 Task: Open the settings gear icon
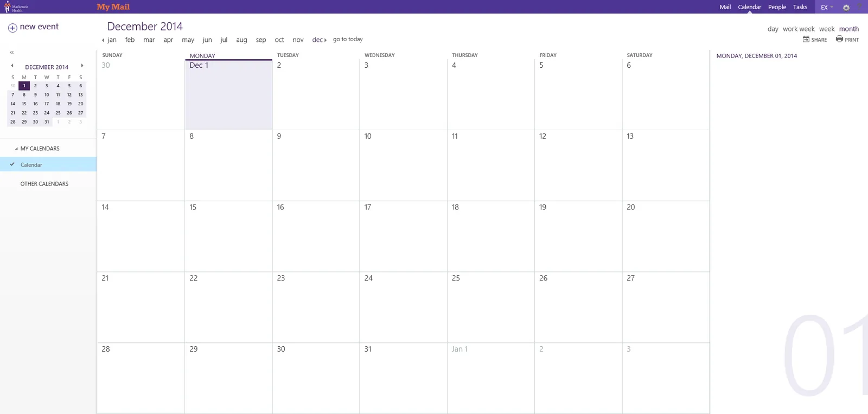point(846,8)
